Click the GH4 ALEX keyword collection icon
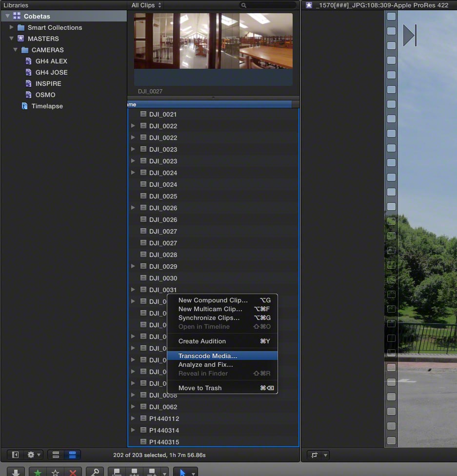 click(x=29, y=61)
